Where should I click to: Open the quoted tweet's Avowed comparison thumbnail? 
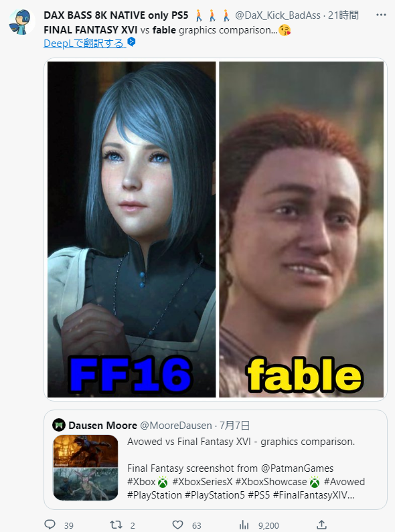click(x=86, y=468)
